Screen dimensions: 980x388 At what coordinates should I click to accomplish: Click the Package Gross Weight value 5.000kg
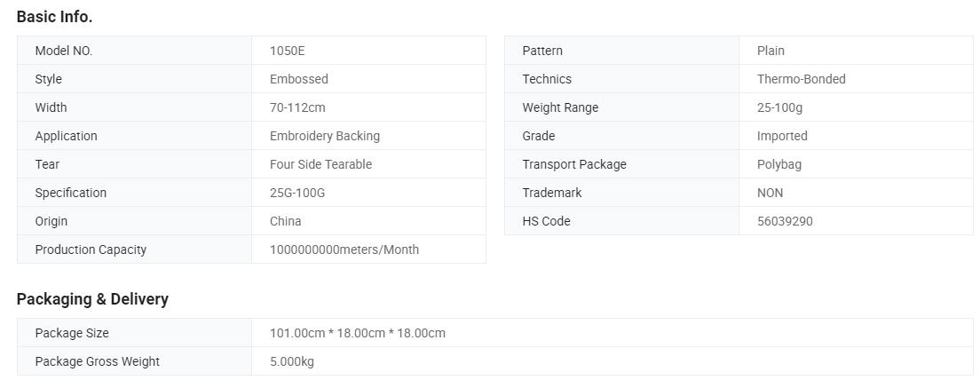[x=292, y=361]
